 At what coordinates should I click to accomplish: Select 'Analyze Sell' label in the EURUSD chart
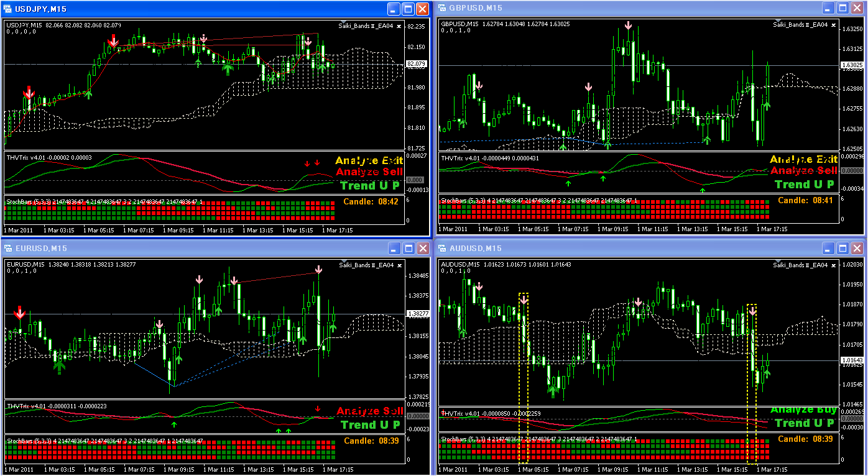(370, 411)
